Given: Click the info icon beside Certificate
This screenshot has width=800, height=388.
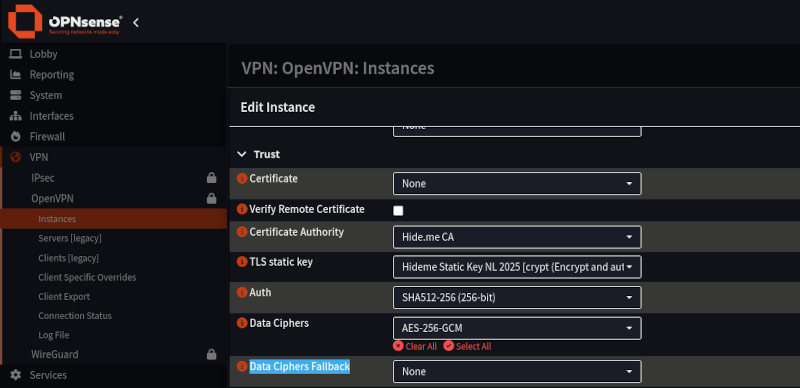Looking at the screenshot, I should pyautogui.click(x=242, y=178).
